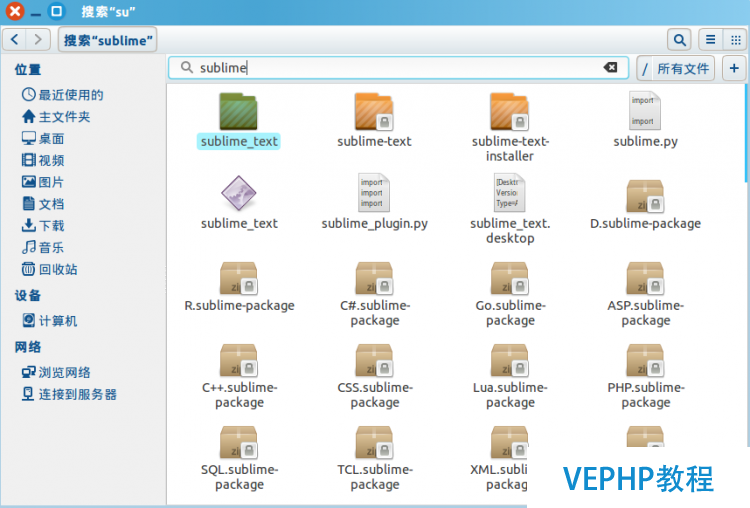
Task: Open the locked sublime-text folder
Action: (374, 111)
